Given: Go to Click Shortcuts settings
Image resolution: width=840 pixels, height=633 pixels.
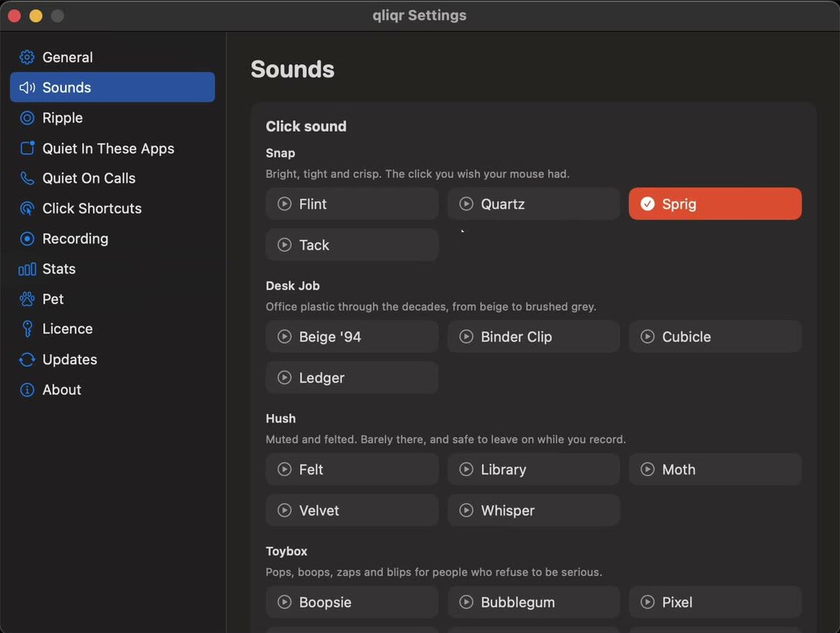Looking at the screenshot, I should pos(112,208).
